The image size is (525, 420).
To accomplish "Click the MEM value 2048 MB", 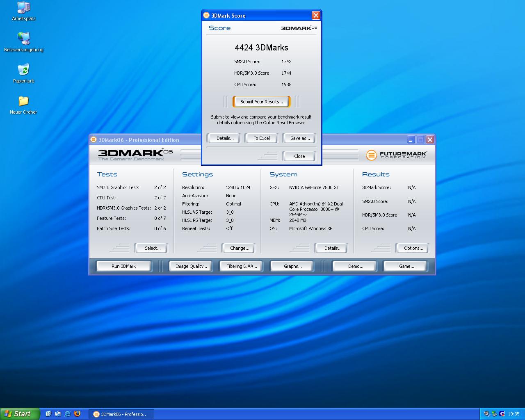I will pos(297,220).
